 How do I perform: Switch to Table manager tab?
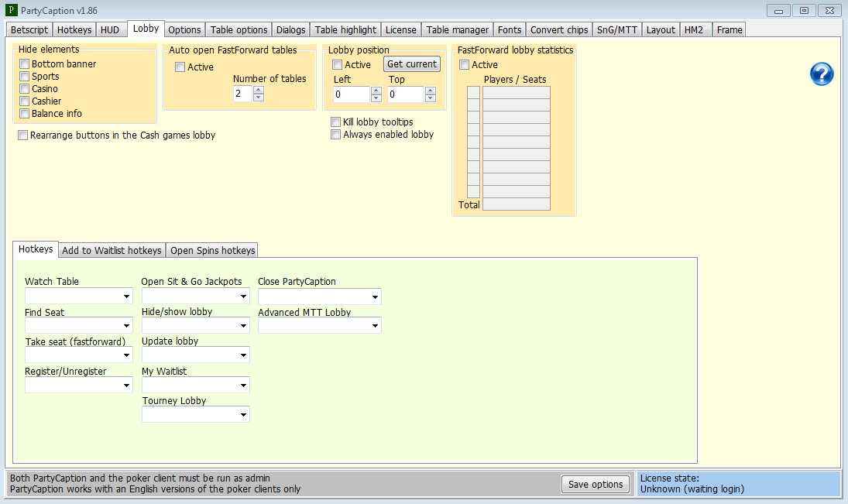tap(458, 29)
